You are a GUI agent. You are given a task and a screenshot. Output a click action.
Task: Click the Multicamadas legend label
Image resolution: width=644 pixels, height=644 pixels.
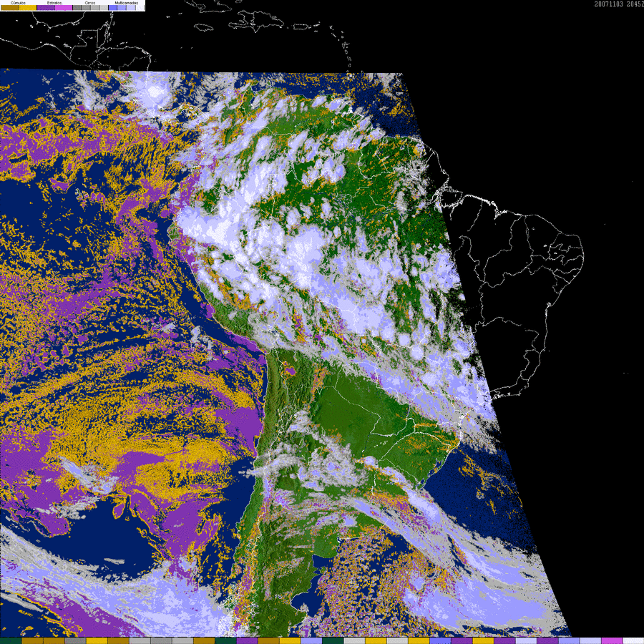[127, 3]
